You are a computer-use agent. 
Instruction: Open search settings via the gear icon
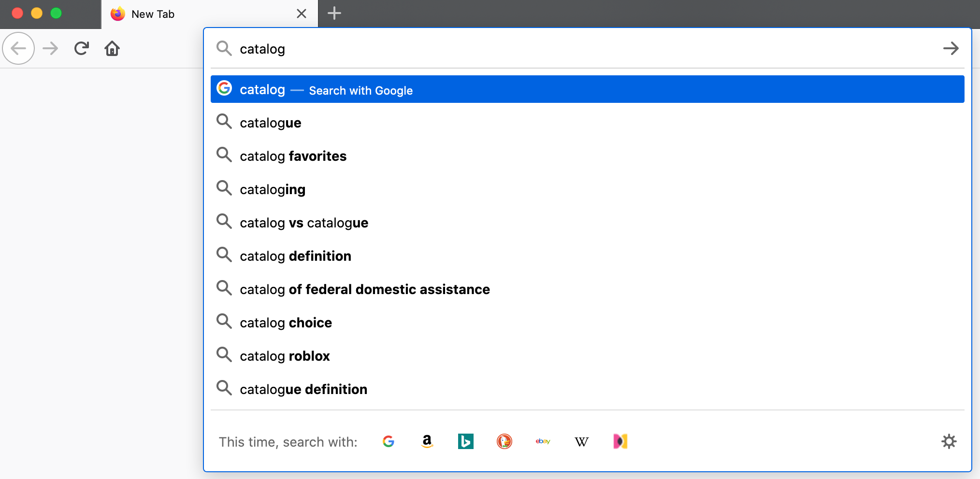949,441
